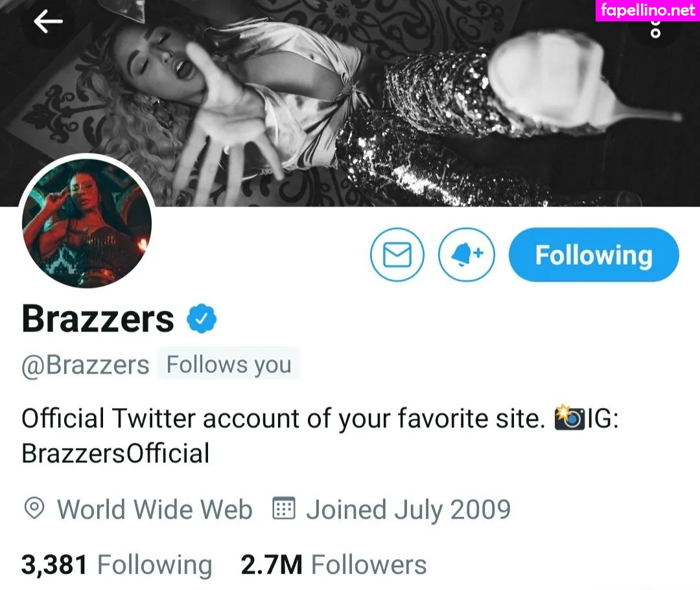View the black-and-white header banner photo

click(350, 103)
